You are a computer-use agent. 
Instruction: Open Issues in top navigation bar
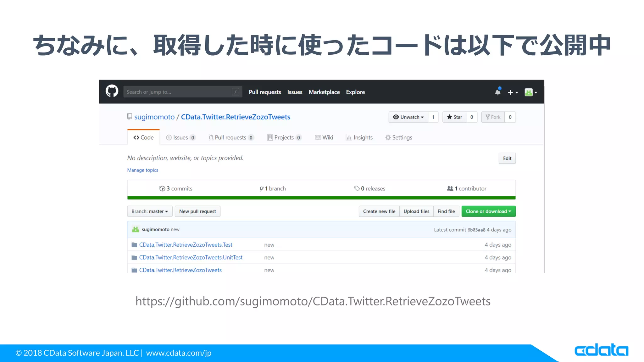click(295, 92)
